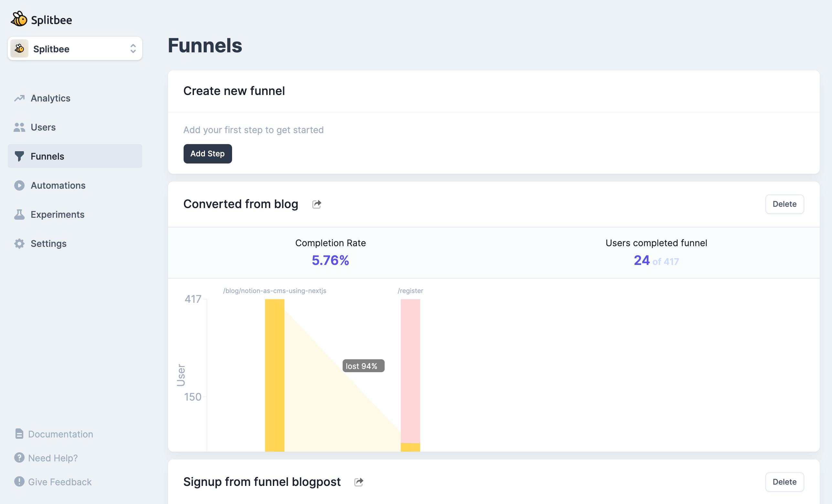Click the Analytics trend arrow icon

click(x=19, y=98)
